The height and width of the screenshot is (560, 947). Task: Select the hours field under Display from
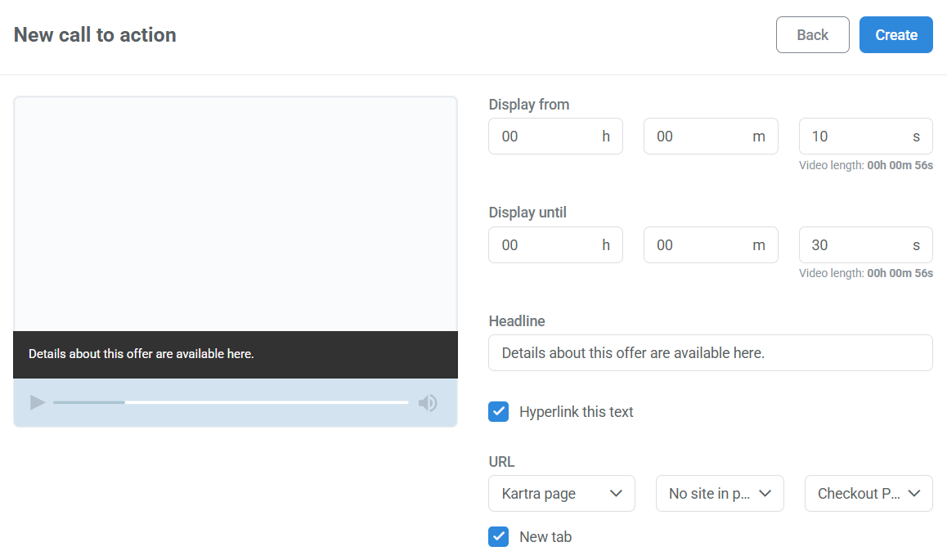(555, 136)
